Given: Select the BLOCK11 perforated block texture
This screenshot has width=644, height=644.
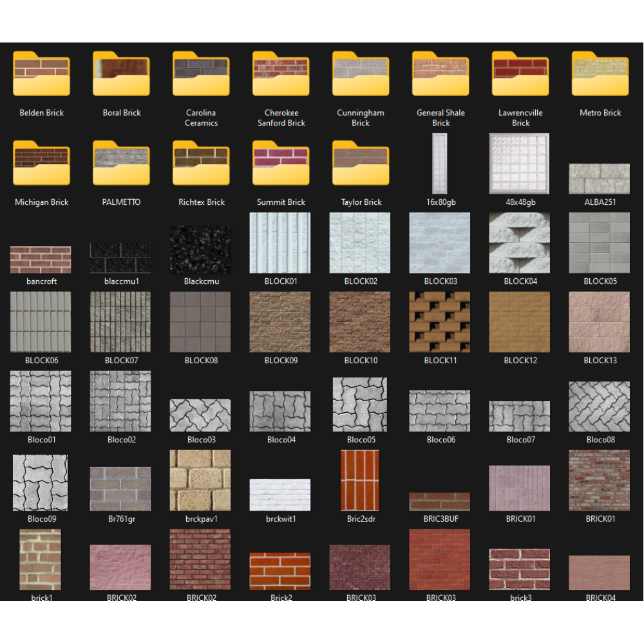Looking at the screenshot, I should click(439, 322).
